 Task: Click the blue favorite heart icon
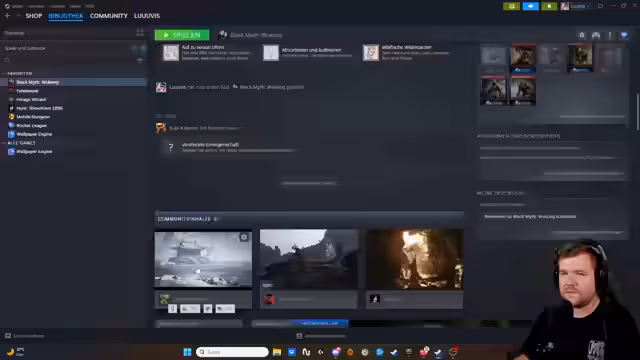click(624, 35)
